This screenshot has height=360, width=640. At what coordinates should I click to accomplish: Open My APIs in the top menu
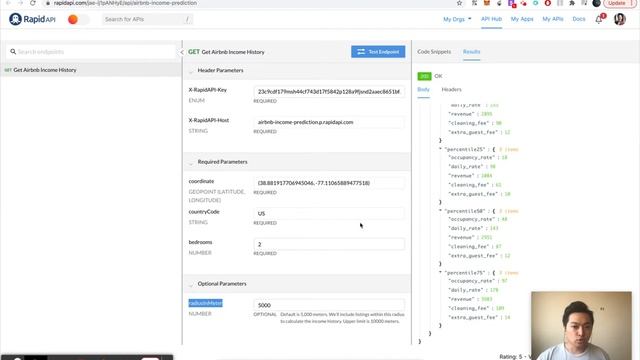point(553,19)
